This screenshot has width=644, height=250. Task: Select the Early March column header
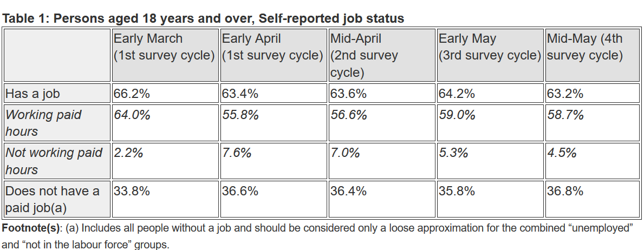click(164, 47)
